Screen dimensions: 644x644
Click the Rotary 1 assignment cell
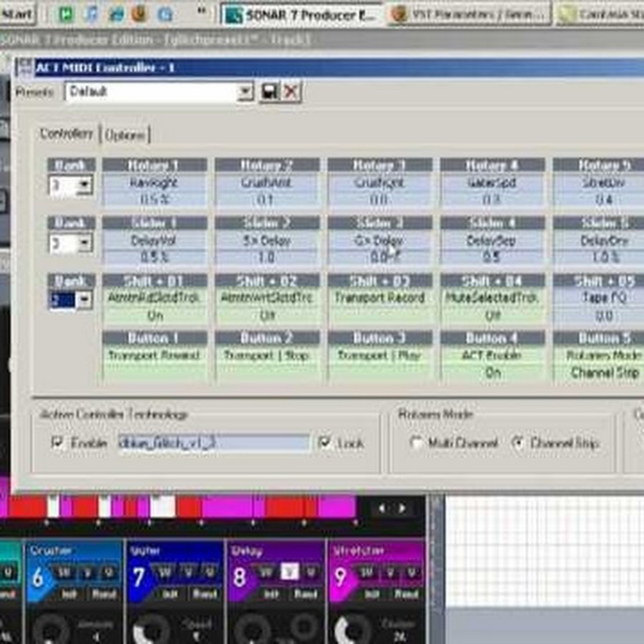point(155,190)
